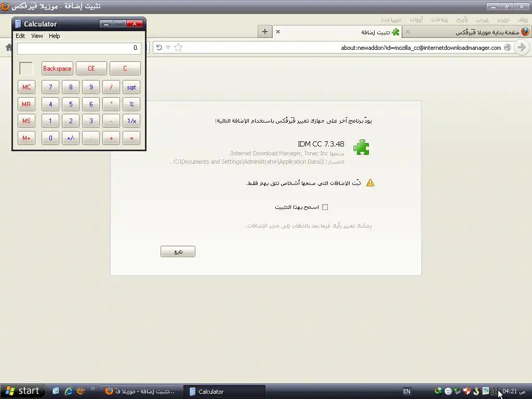Click Calculator MC memory clear button
Viewport: 532px width, 399px height.
tap(26, 87)
